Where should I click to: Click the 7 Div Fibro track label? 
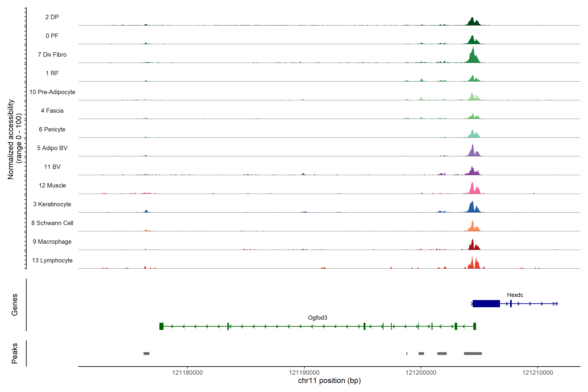[x=52, y=55]
